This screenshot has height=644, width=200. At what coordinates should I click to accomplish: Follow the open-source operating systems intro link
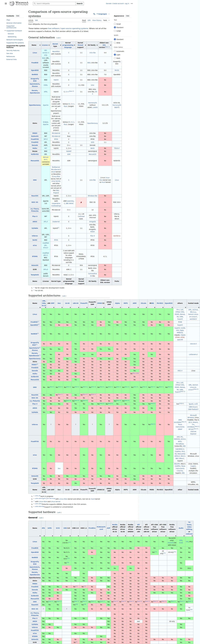click(75, 29)
